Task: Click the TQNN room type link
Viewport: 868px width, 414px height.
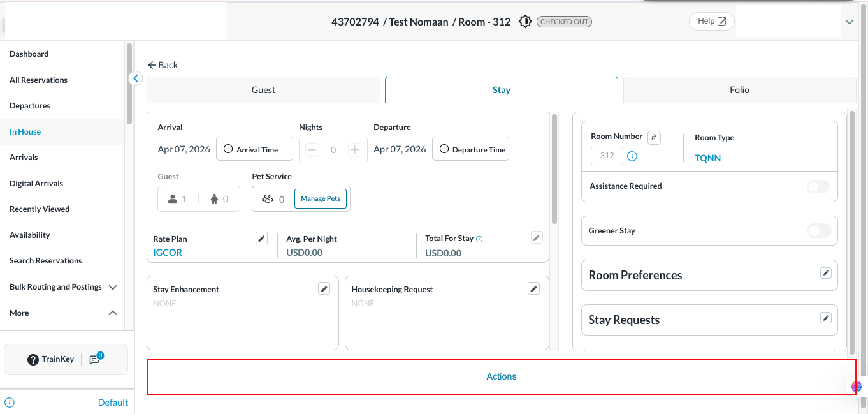Action: 707,158
